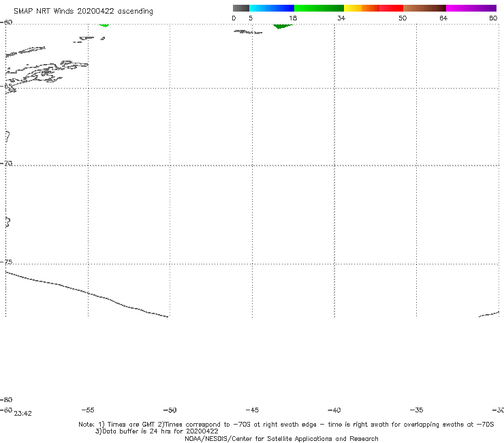Click the island cluster outline above -65 latitude line
Screen dimensions: 504x443
(x=47, y=72)
